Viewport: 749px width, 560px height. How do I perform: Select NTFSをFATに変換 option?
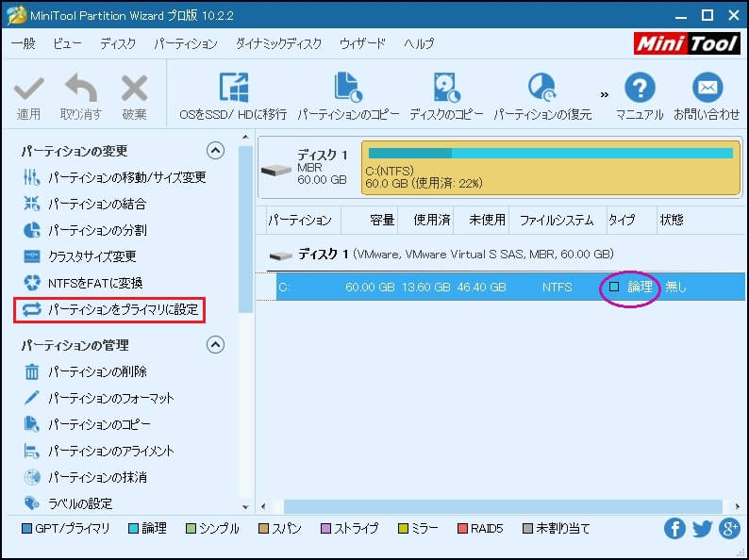83,283
